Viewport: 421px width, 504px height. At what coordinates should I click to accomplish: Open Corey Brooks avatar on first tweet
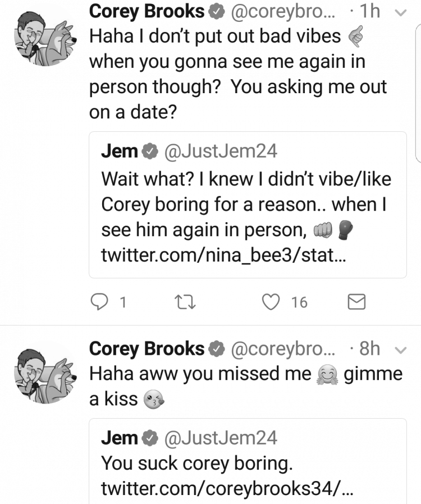pyautogui.click(x=45, y=39)
